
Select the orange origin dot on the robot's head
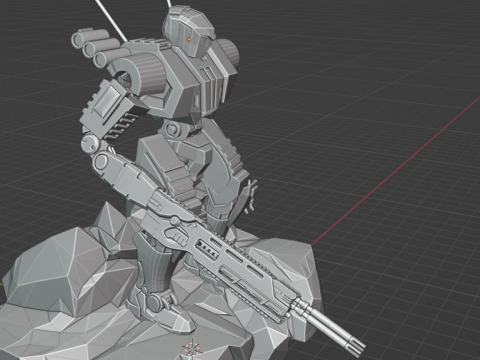tap(189, 39)
